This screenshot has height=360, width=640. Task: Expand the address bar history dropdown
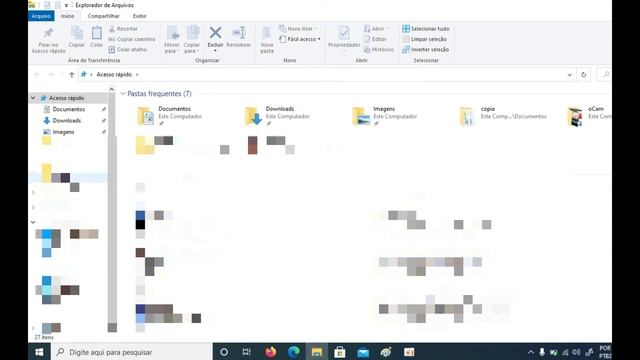tap(569, 75)
